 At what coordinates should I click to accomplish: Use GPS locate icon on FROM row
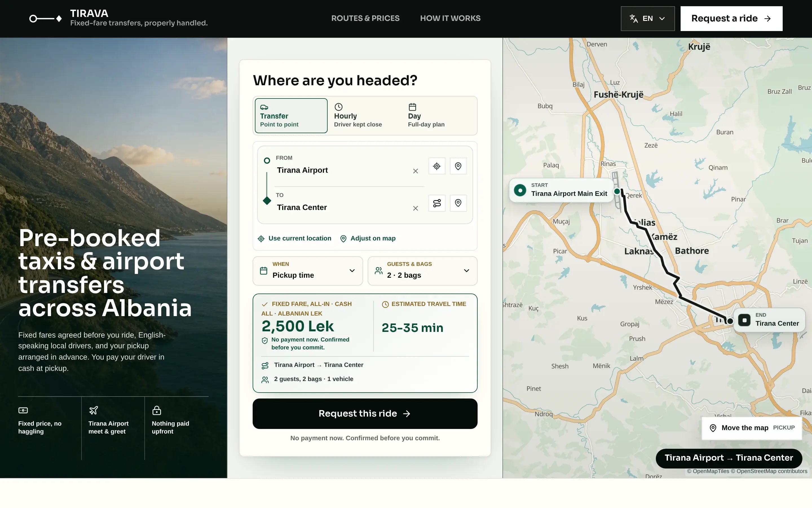[x=437, y=166]
